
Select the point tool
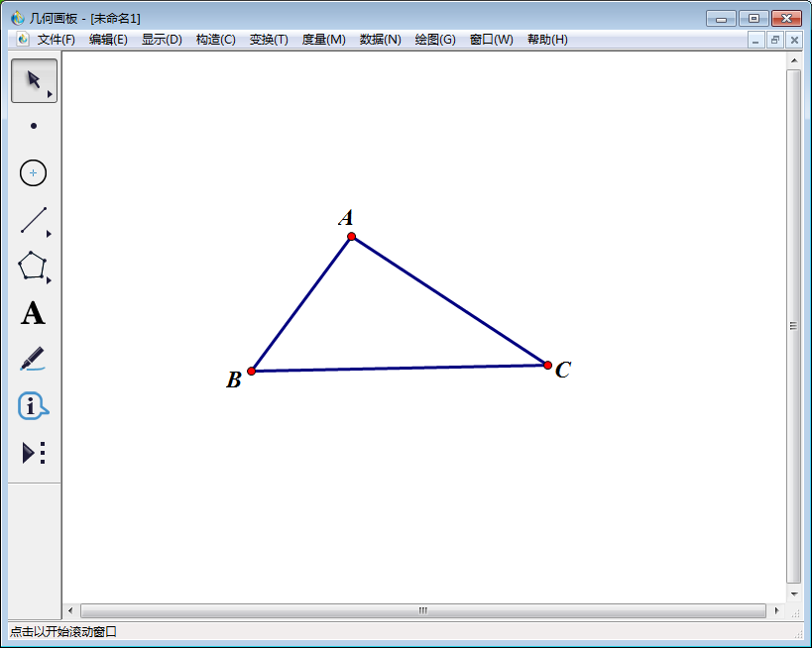pos(32,125)
